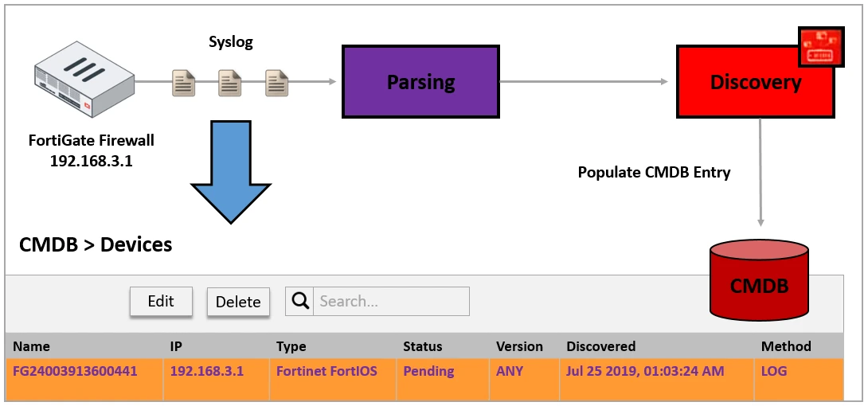Click the magnifying glass search icon
Viewport: 868px width, 406px height.
pos(299,301)
